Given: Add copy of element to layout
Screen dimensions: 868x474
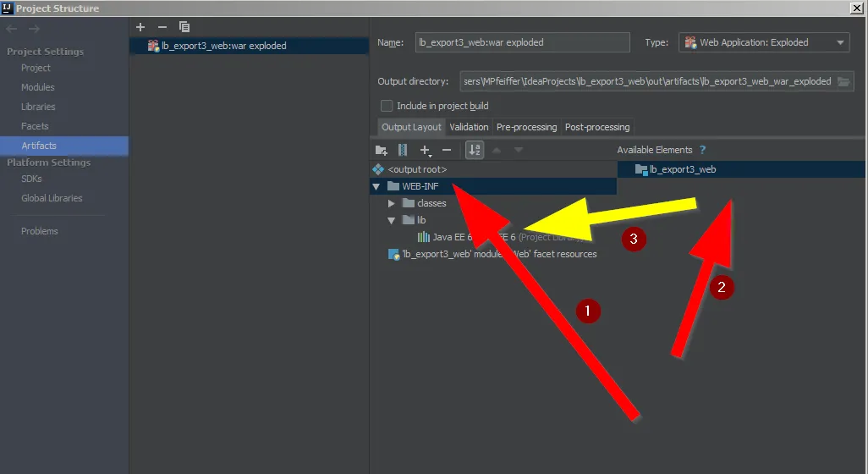Looking at the screenshot, I should tap(426, 150).
